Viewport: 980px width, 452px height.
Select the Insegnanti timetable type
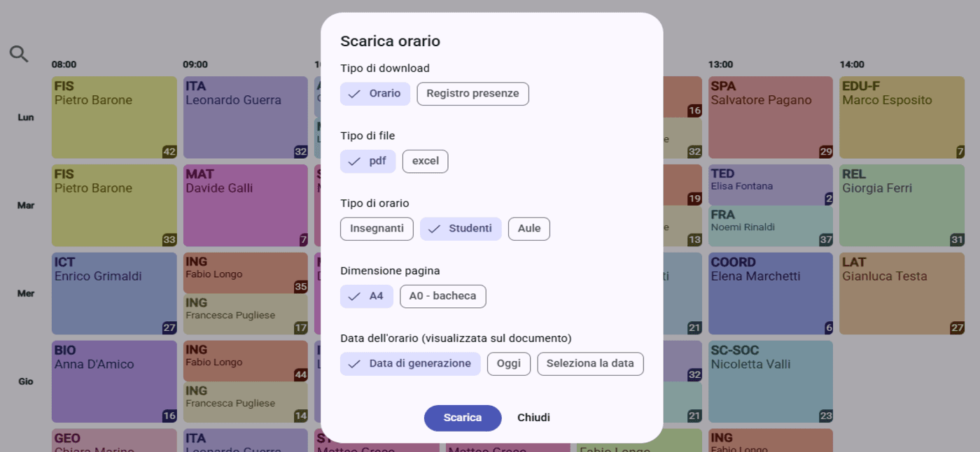pyautogui.click(x=377, y=229)
